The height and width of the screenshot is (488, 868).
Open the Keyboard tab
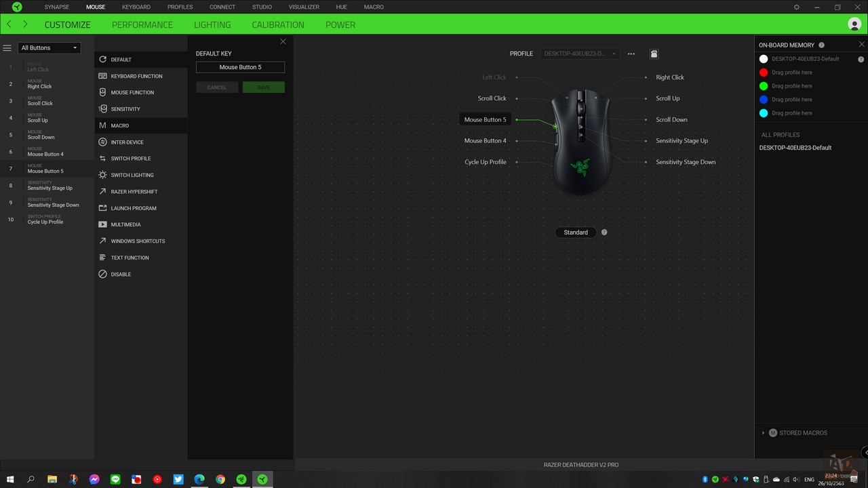[136, 7]
